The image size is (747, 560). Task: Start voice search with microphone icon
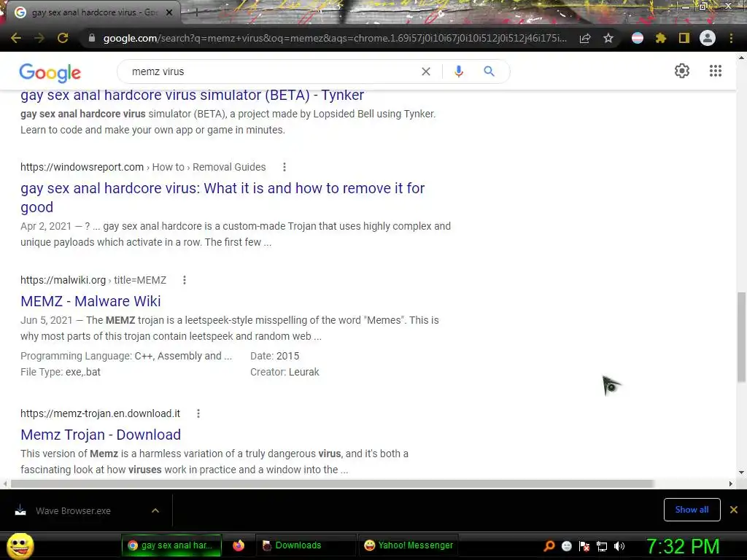[458, 71]
